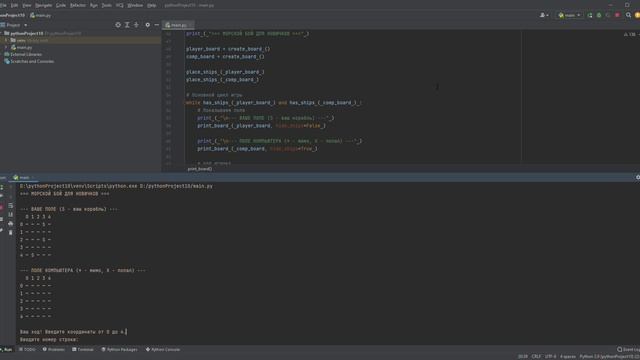Viewport: 640px width, 360px height.
Task: Open Search Everywhere magnifier icon
Action: click(x=629, y=15)
